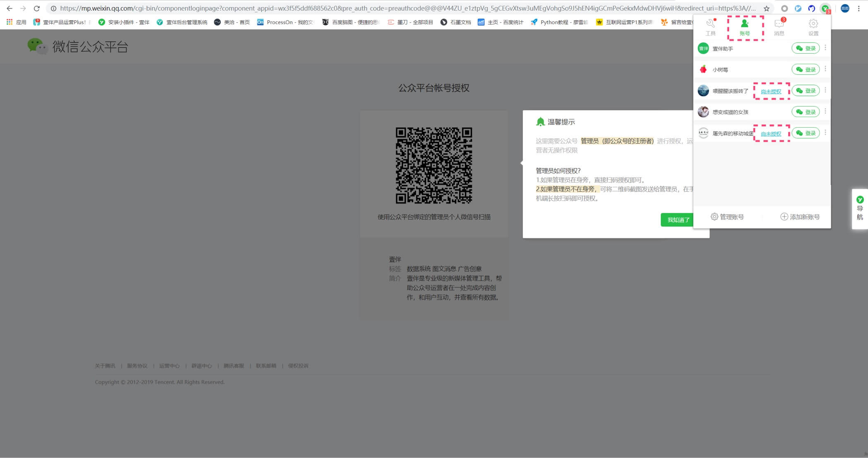Open footer link 腾讯客服
This screenshot has width=868, height=458.
[x=234, y=366]
